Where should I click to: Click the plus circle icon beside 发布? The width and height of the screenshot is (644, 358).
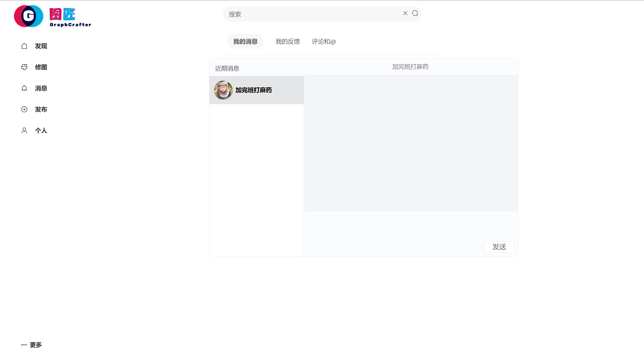pos(24,109)
